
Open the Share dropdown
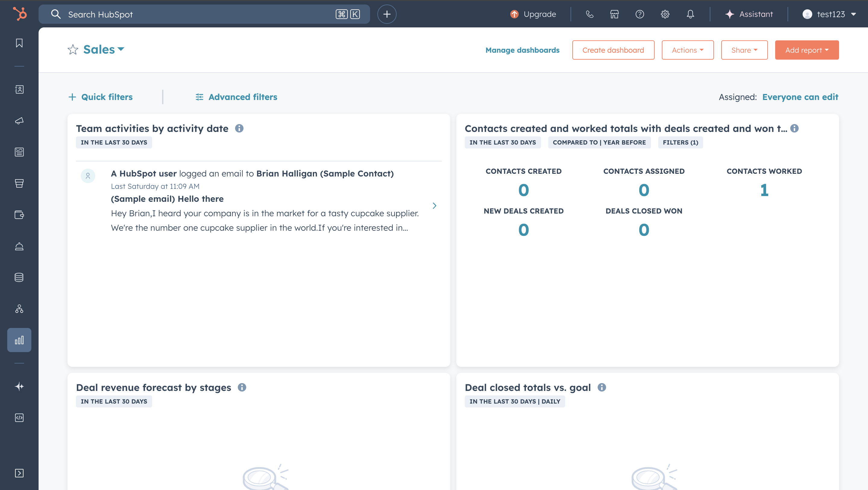(x=744, y=50)
